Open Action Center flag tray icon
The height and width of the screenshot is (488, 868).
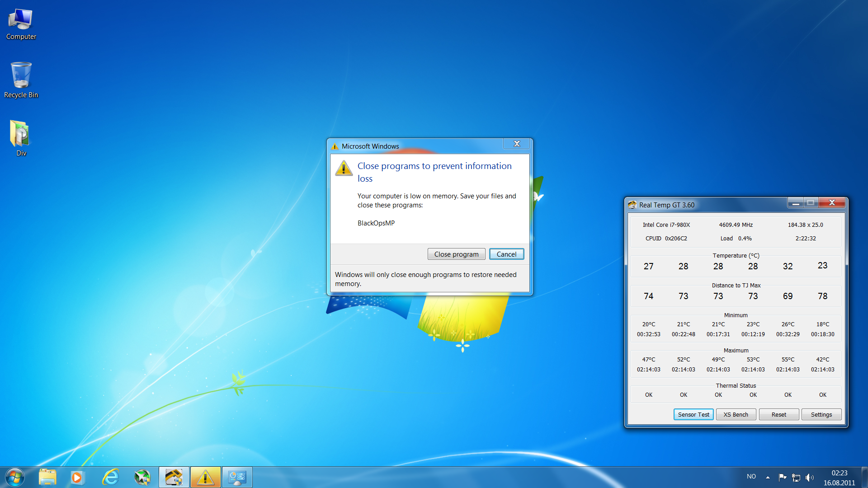[782, 477]
